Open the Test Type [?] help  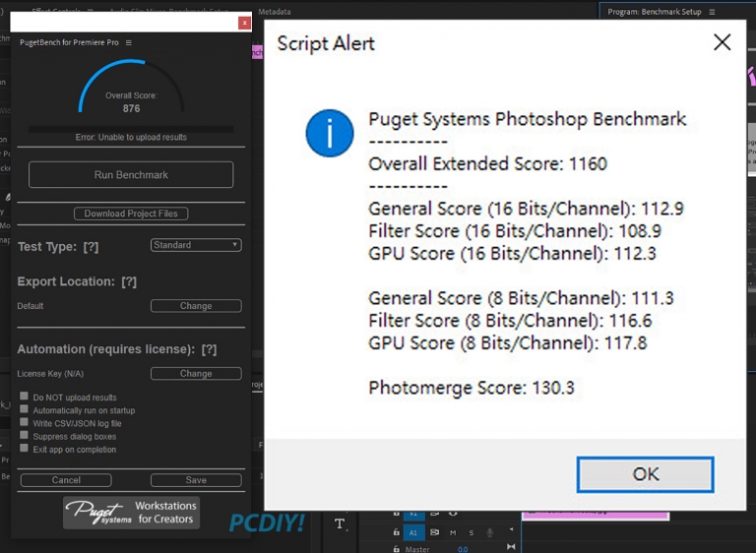point(91,247)
